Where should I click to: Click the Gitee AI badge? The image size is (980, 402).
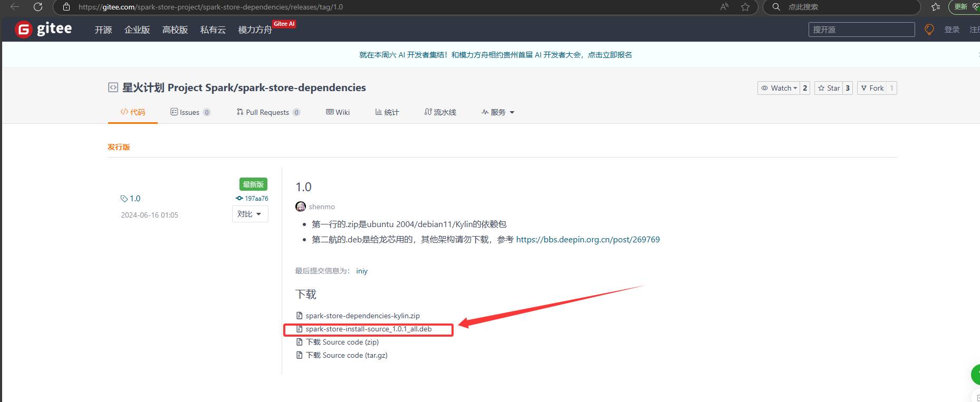(284, 24)
